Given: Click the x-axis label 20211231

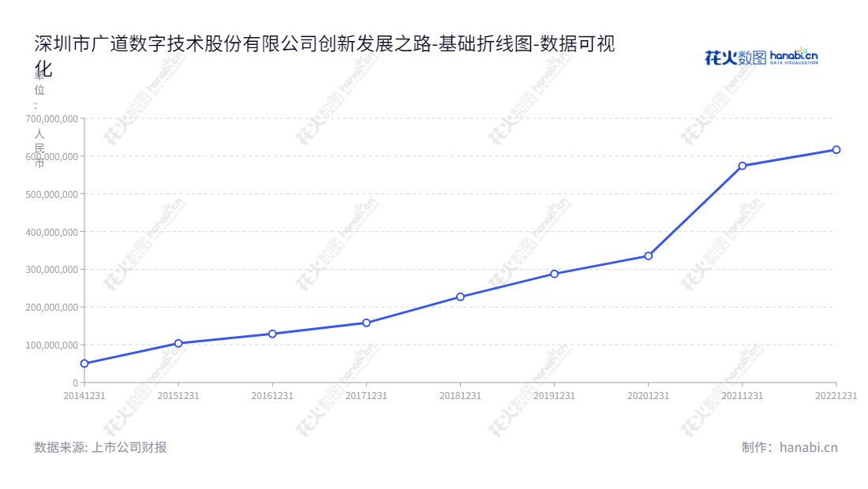Looking at the screenshot, I should 743,396.
